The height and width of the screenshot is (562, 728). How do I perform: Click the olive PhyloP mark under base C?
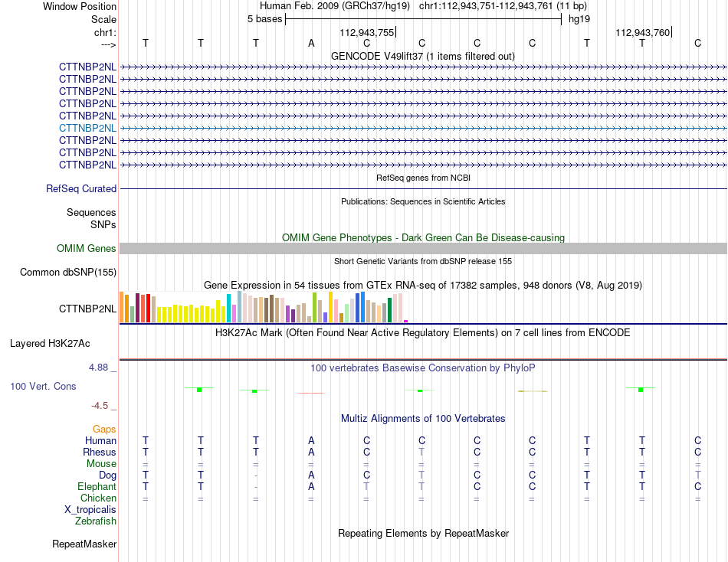coord(533,391)
